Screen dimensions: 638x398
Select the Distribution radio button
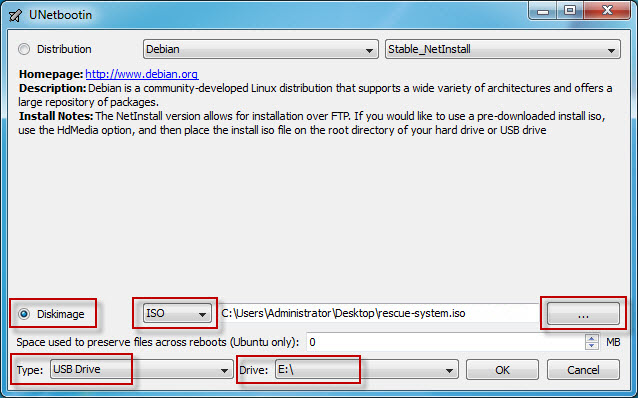[x=24, y=49]
